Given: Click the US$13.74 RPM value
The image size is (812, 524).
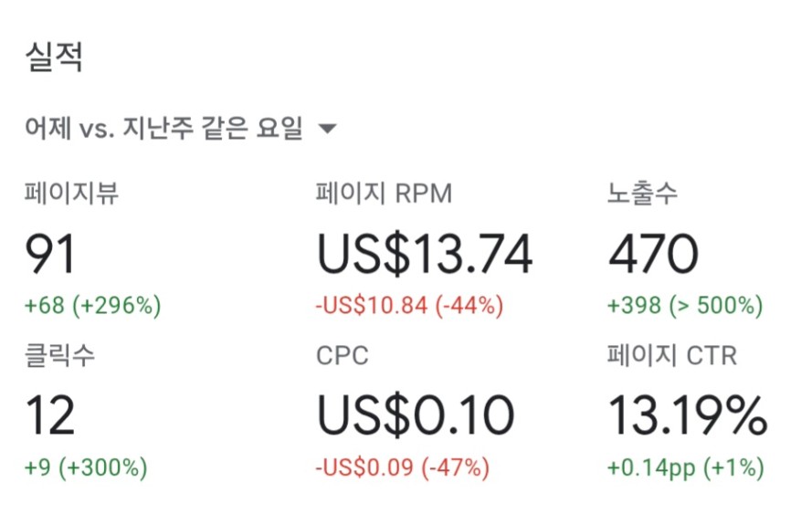Looking at the screenshot, I should 425,254.
